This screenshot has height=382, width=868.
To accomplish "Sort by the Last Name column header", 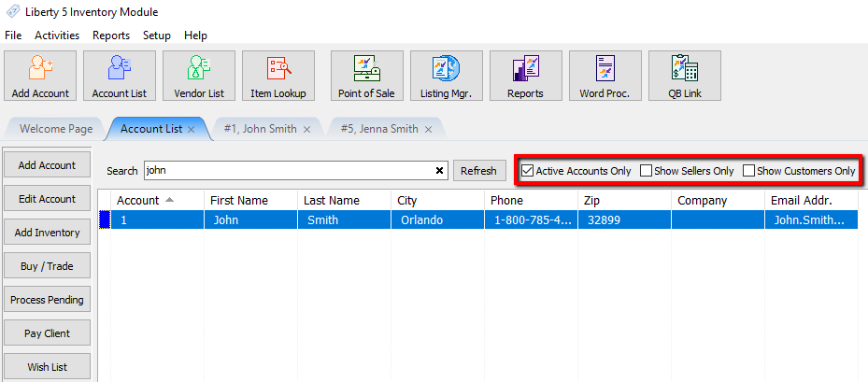I will coord(345,201).
